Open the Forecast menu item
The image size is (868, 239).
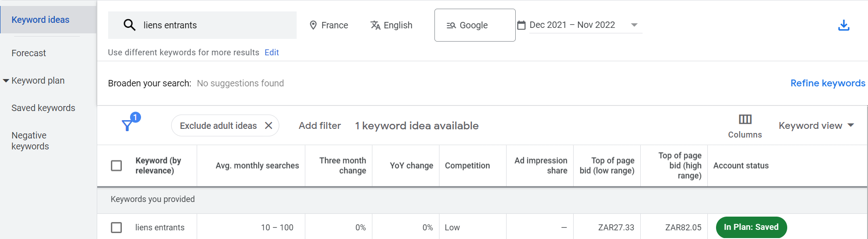[29, 53]
